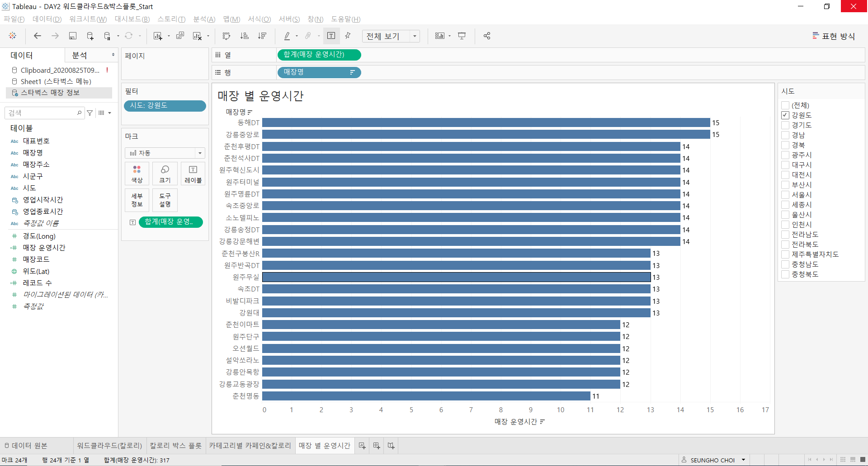
Task: Open highlight dropdown arrow
Action: [297, 36]
